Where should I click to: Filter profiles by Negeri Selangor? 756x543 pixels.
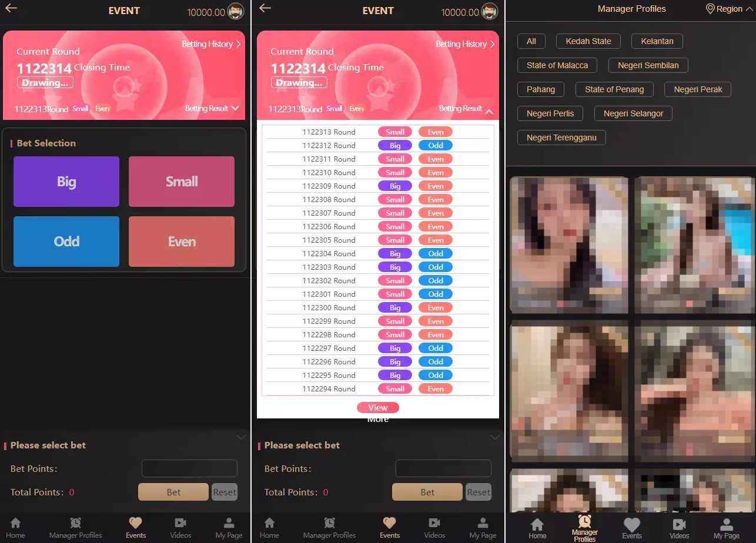coord(633,113)
